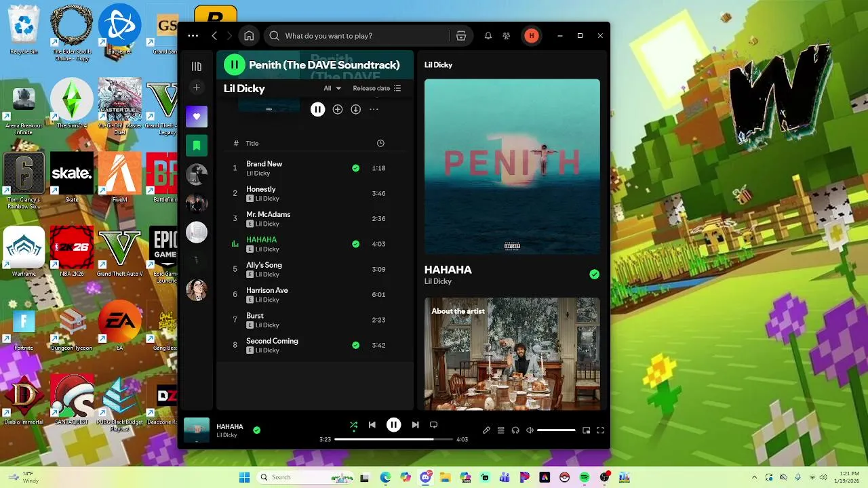Viewport: 868px width, 488px height.
Task: Show hidden tray icons chevron
Action: click(754, 477)
